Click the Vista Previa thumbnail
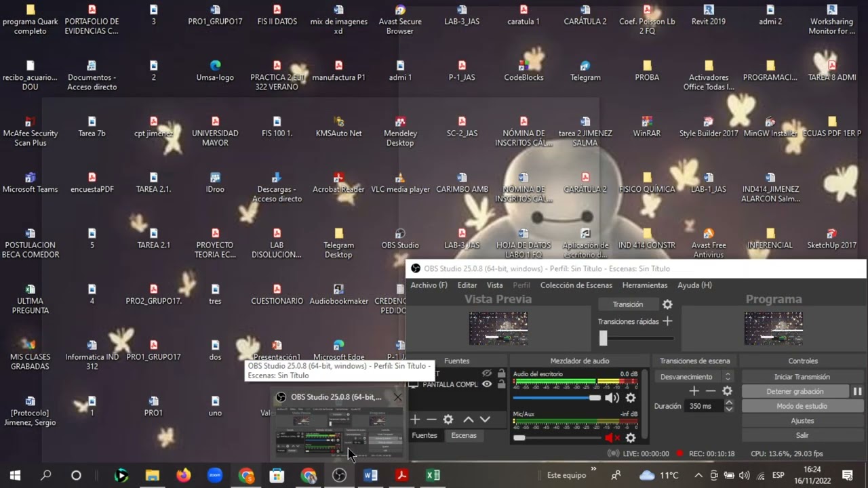Screen dimensions: 868x488 click(498, 328)
